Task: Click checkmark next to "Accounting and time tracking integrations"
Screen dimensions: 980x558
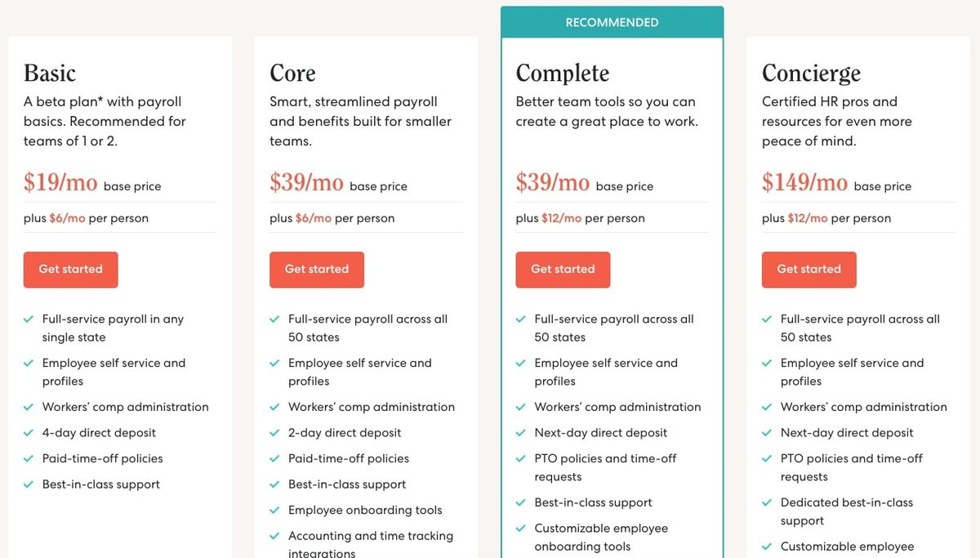Action: [275, 535]
